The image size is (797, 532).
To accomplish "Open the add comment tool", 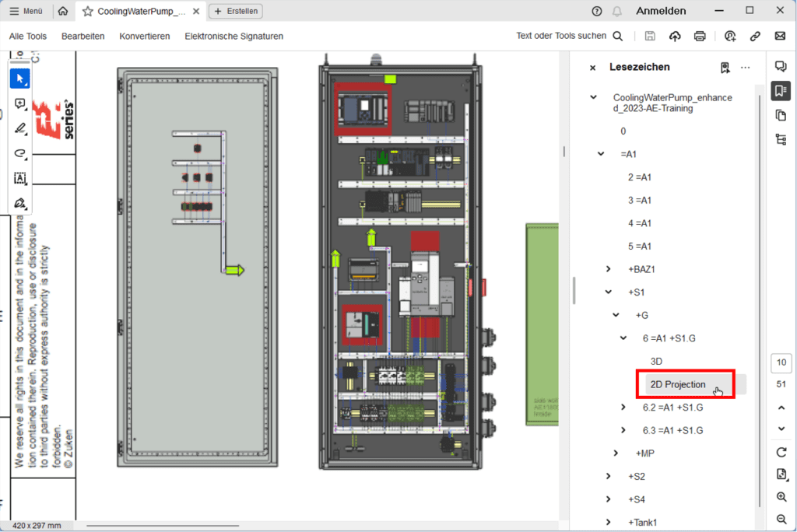I will [19, 103].
